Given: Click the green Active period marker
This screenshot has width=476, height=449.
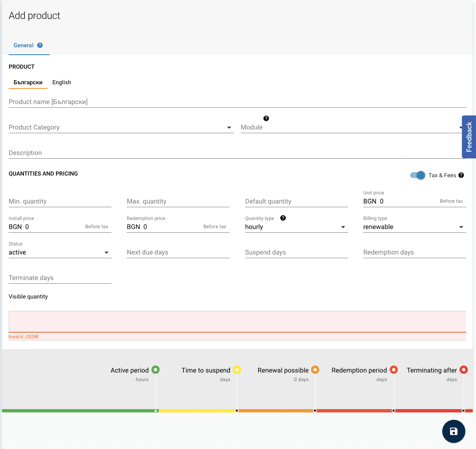Looking at the screenshot, I should (x=155, y=369).
